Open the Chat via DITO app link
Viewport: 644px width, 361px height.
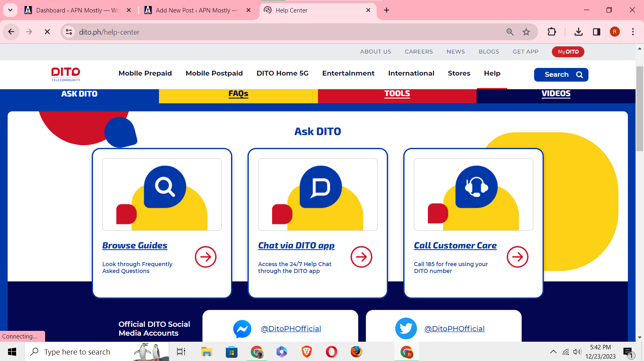coord(296,246)
